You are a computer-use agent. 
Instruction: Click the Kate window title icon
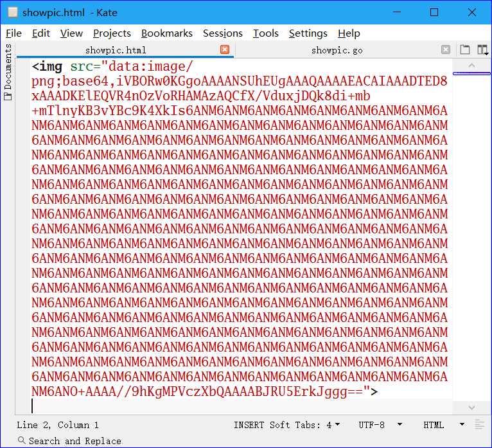pos(13,12)
